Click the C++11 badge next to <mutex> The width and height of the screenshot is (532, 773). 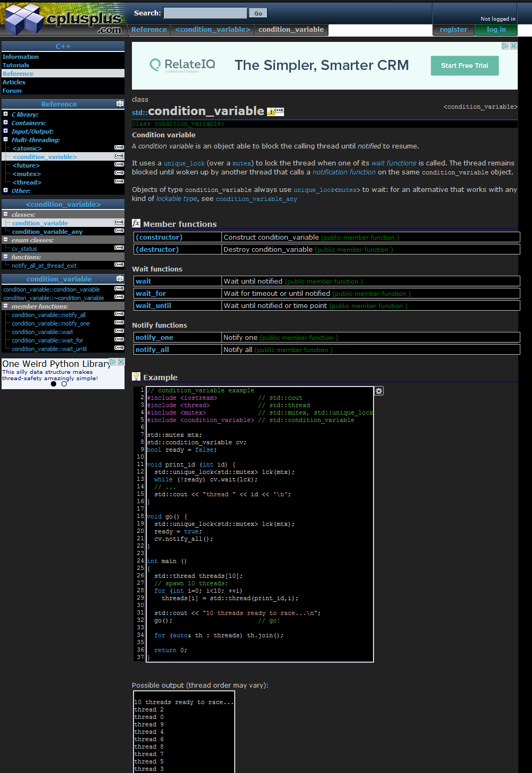[x=119, y=173]
